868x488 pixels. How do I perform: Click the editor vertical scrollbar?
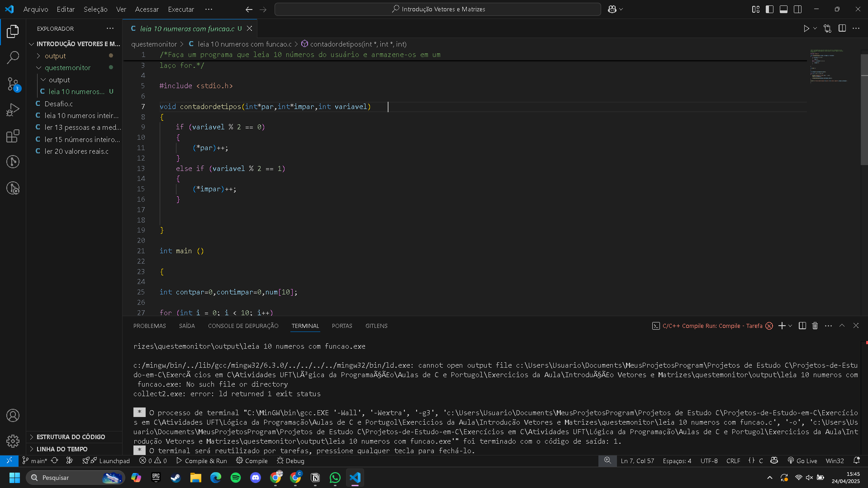click(x=864, y=109)
